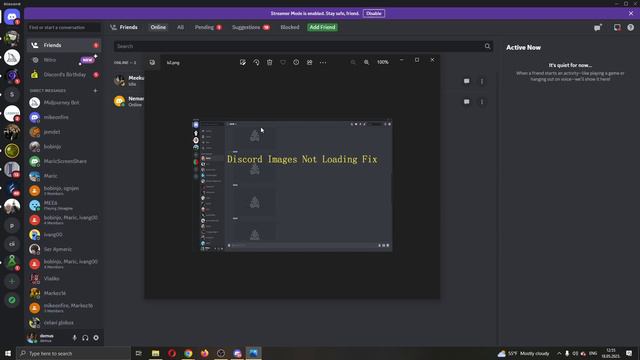
Task: Zoom out on image in Photos viewer
Action: (353, 62)
